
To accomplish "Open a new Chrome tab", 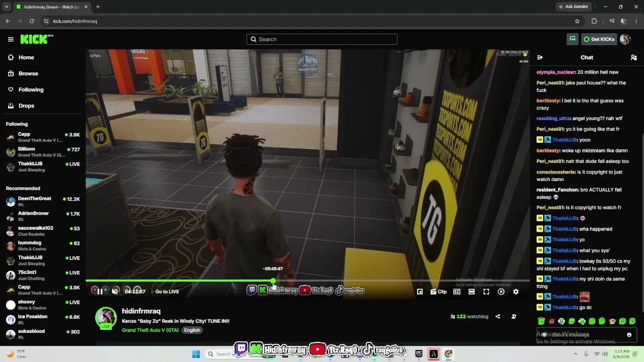I will [98, 7].
